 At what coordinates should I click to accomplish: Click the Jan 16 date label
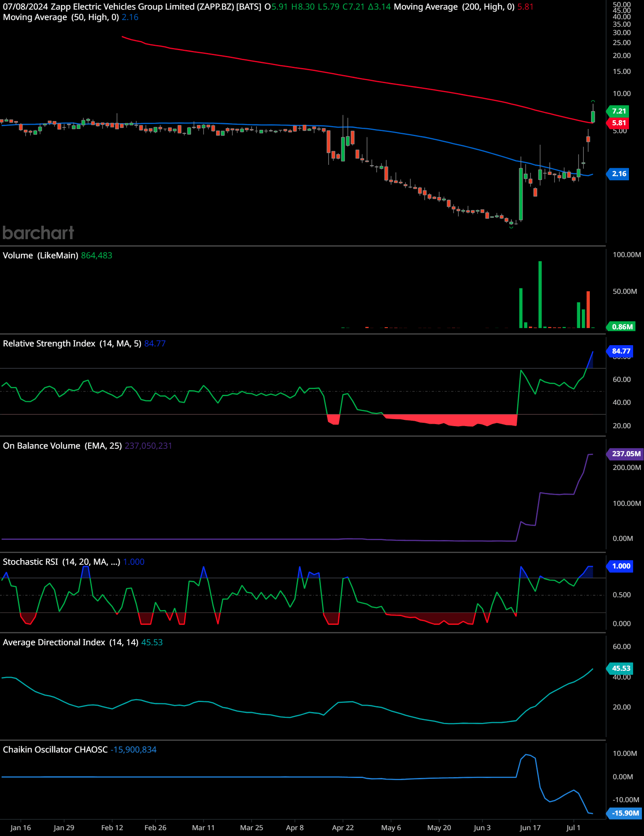pyautogui.click(x=20, y=828)
